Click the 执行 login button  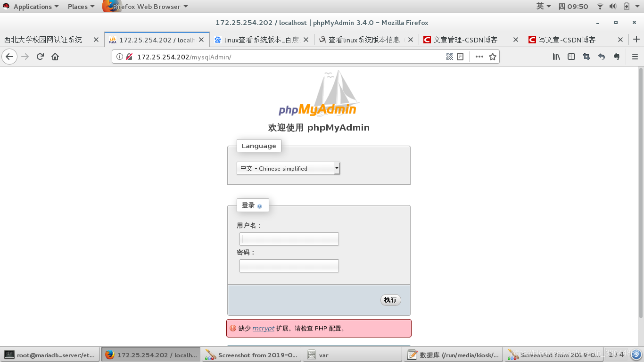(390, 300)
